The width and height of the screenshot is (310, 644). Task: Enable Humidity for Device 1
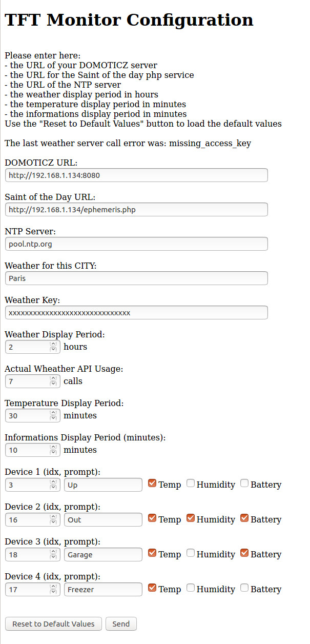(191, 483)
